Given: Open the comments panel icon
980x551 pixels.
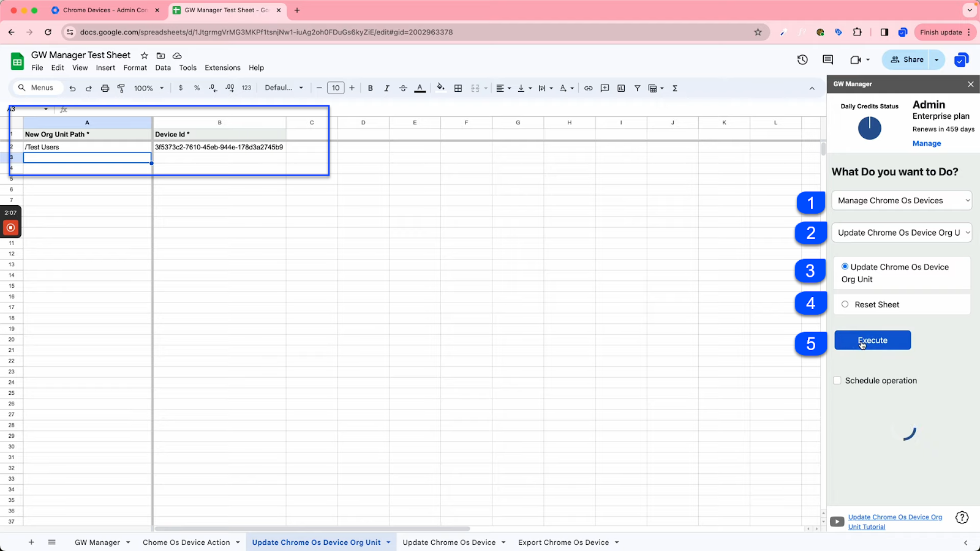Looking at the screenshot, I should coord(828,59).
